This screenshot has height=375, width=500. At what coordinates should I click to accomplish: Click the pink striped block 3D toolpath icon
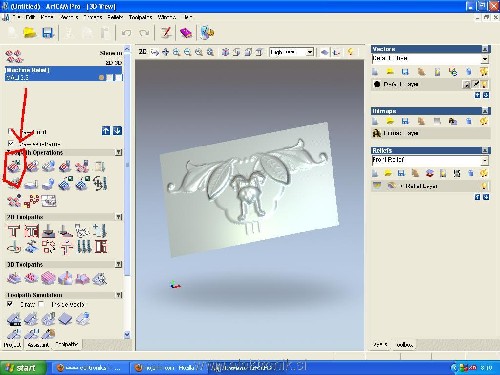coord(48,278)
